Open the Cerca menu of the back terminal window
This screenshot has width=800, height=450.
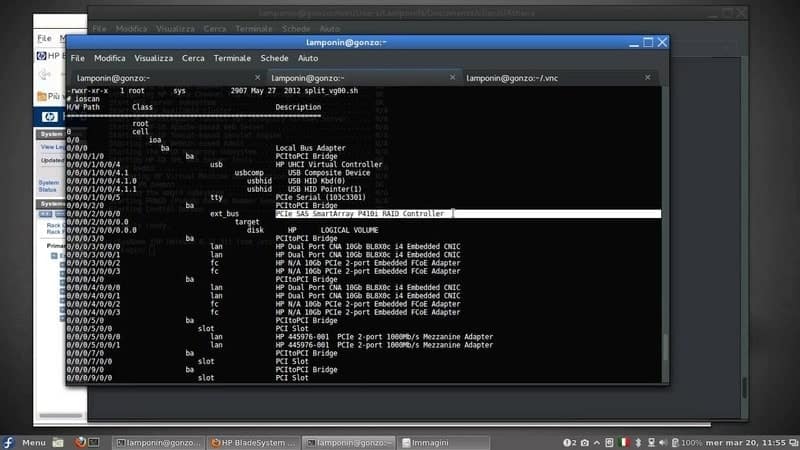pyautogui.click(x=215, y=29)
